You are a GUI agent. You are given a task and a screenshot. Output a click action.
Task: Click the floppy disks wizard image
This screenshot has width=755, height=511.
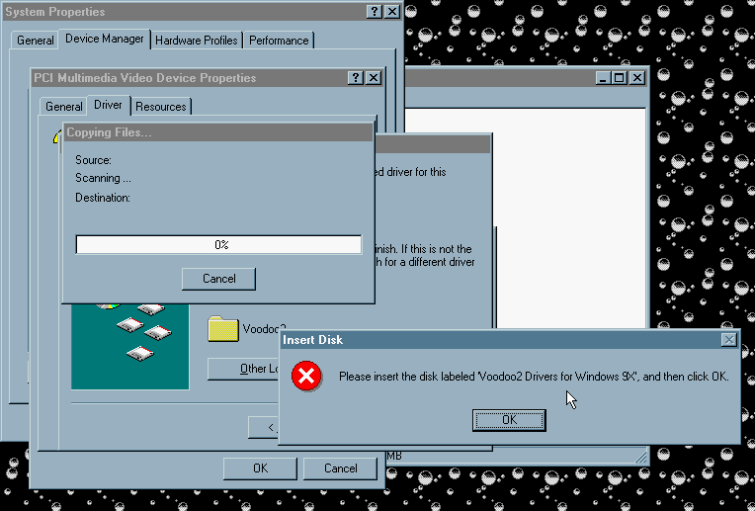[130, 346]
